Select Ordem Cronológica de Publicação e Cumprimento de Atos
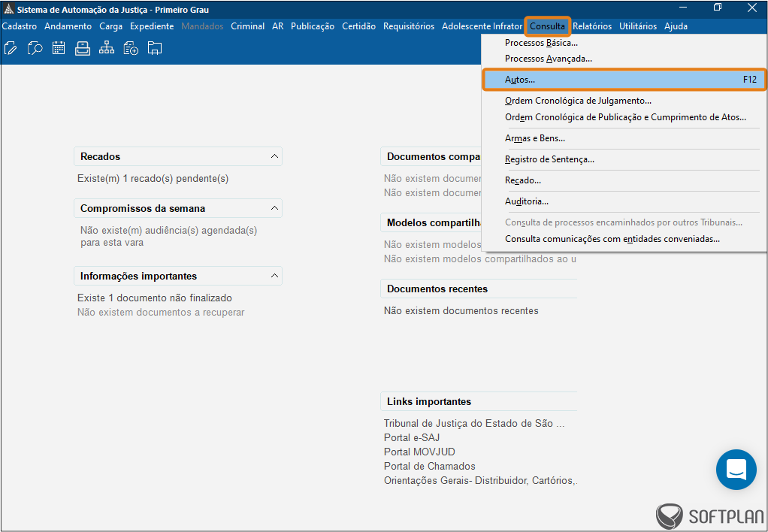 tap(624, 117)
